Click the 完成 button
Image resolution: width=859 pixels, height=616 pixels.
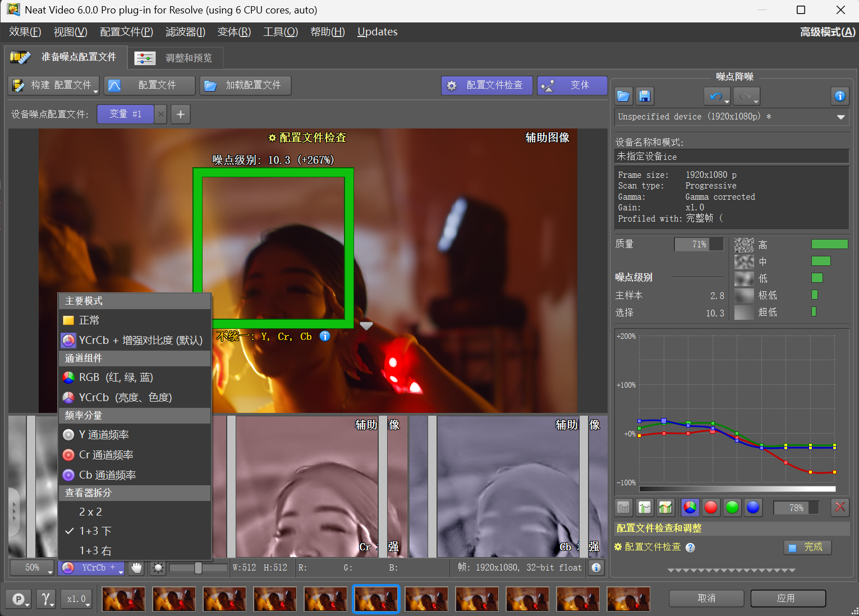click(x=808, y=548)
